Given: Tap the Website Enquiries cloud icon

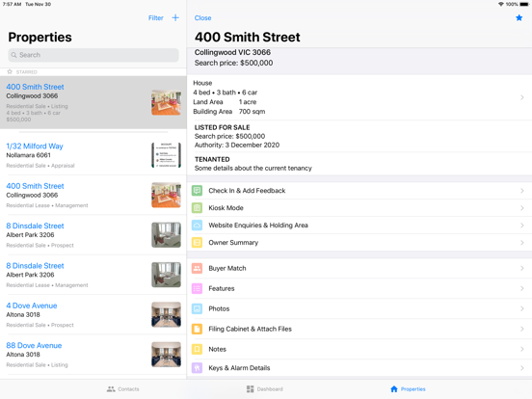Looking at the screenshot, I should (197, 225).
